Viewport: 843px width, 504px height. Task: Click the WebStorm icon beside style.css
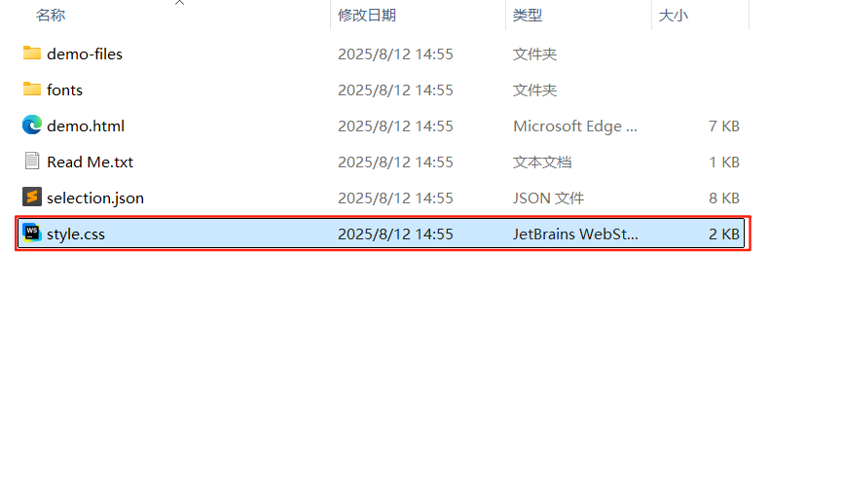coord(32,234)
